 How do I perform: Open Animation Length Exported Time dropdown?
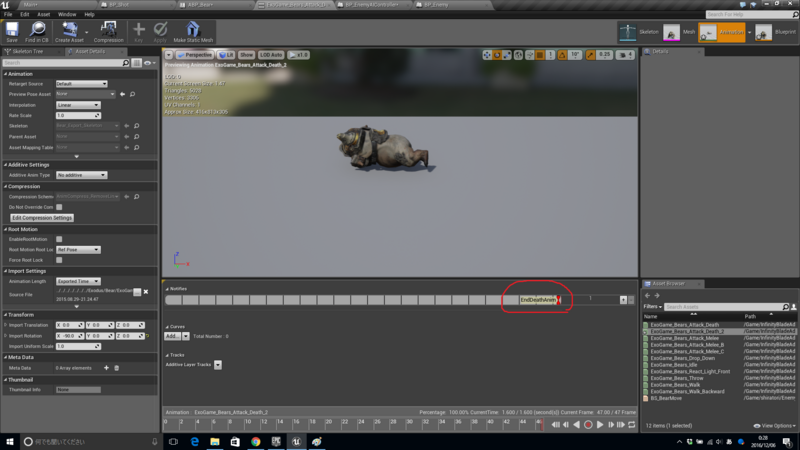(78, 282)
